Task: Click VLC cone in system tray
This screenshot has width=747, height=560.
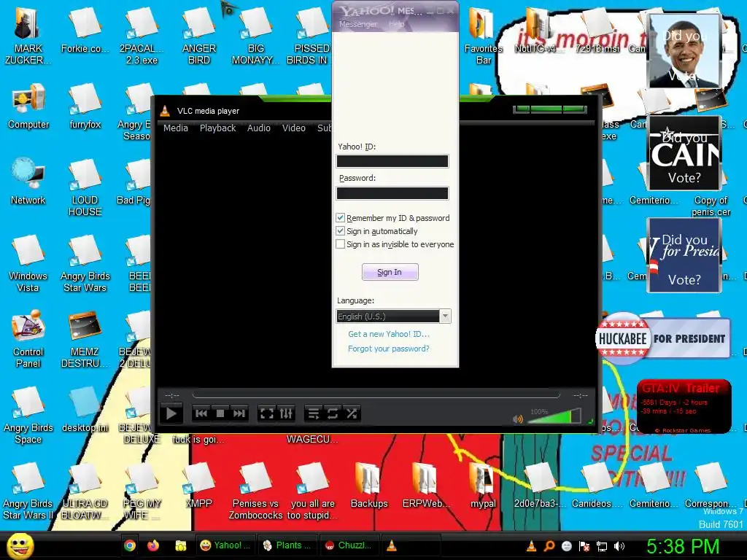Action: [x=531, y=546]
